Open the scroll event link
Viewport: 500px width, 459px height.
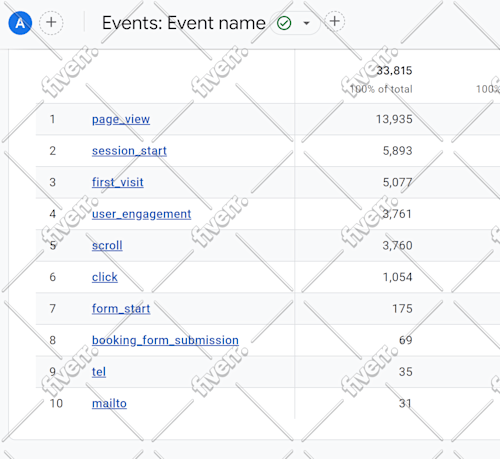[107, 246]
